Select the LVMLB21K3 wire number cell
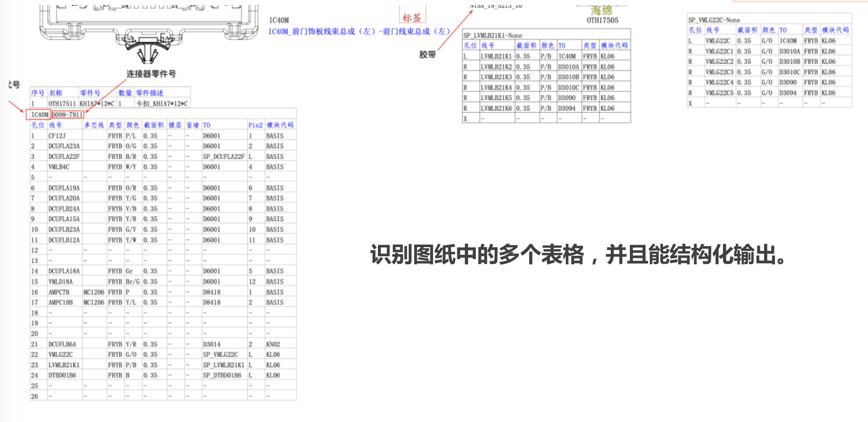868x422 pixels. tap(496, 77)
